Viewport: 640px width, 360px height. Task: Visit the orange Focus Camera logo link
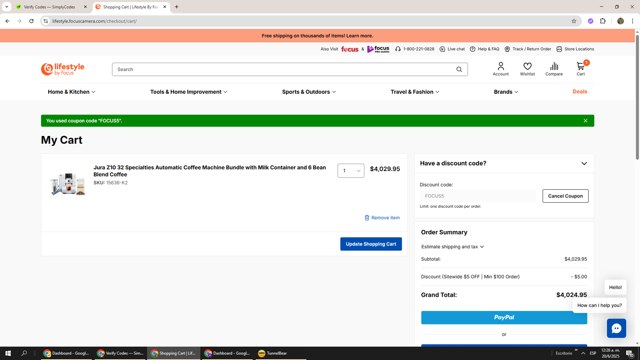coord(350,49)
